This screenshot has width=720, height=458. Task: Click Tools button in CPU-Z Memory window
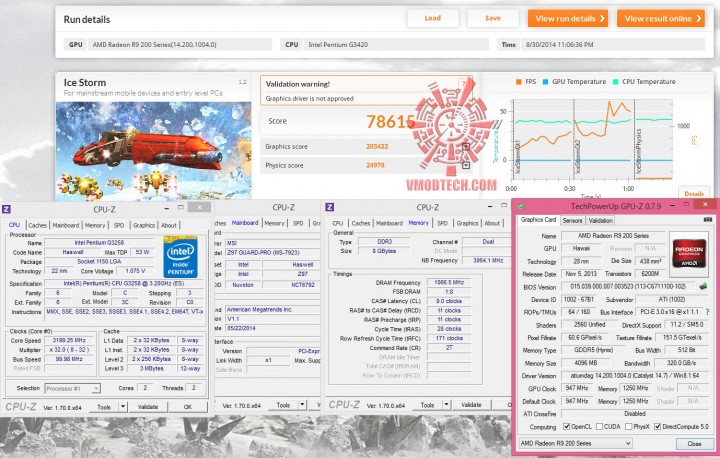(427, 405)
